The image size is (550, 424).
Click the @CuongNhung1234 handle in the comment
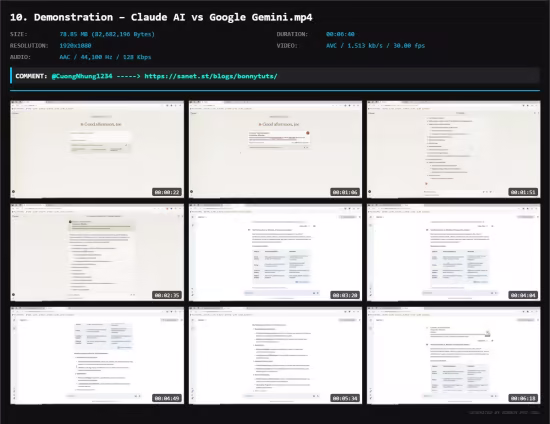82,76
